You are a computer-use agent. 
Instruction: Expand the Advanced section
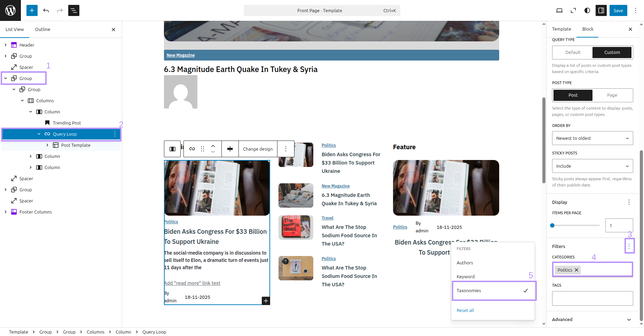592,320
